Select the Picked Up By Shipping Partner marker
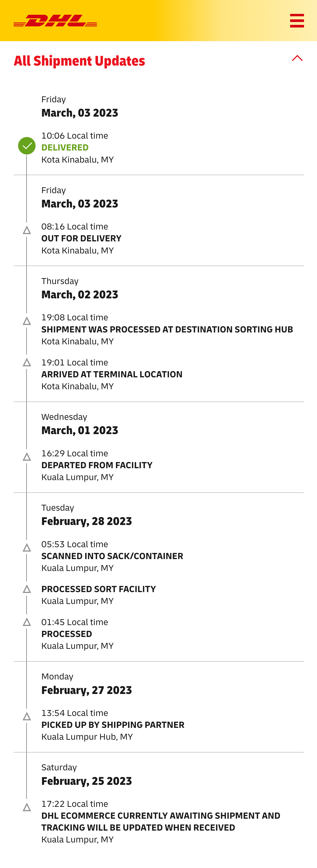Image resolution: width=317 pixels, height=868 pixels. click(27, 717)
